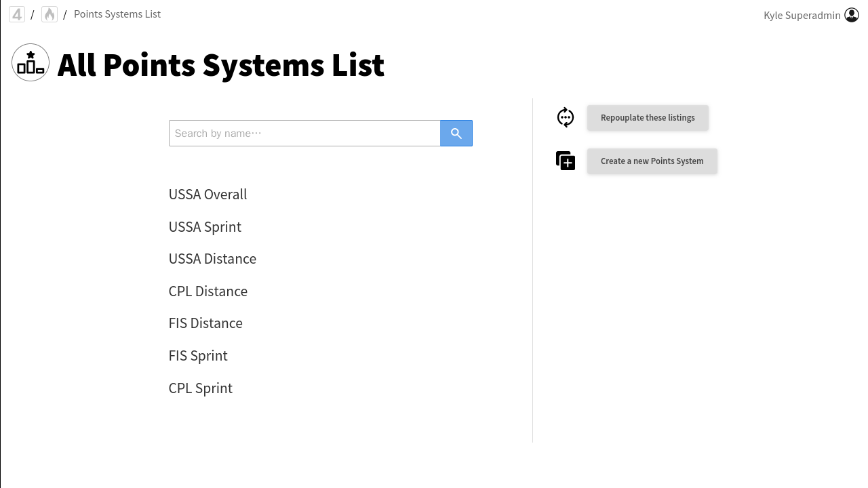The height and width of the screenshot is (488, 868).
Task: Select USSA Distance from the list
Action: coord(212,259)
